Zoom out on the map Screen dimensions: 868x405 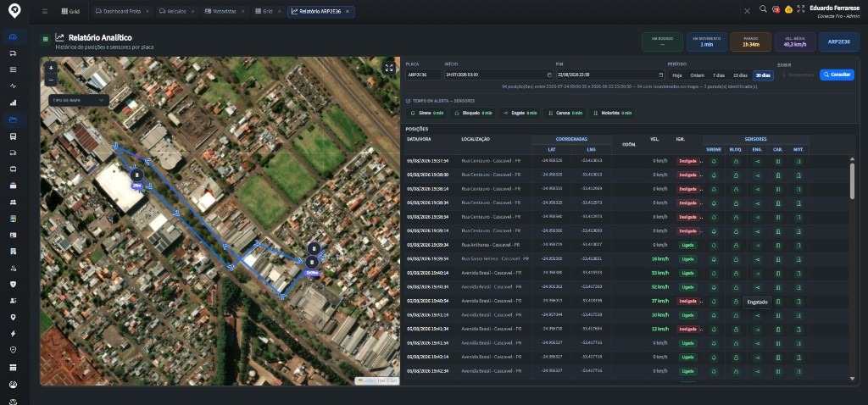[51, 80]
